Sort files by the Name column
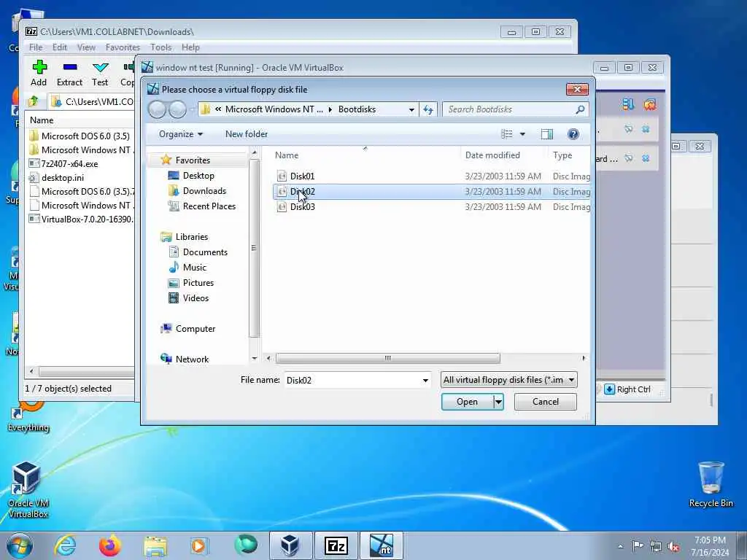Screen dimensions: 747x560 pos(287,155)
